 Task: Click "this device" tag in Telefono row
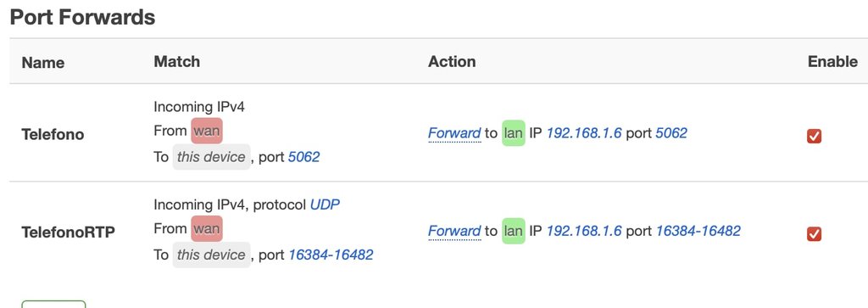(211, 157)
